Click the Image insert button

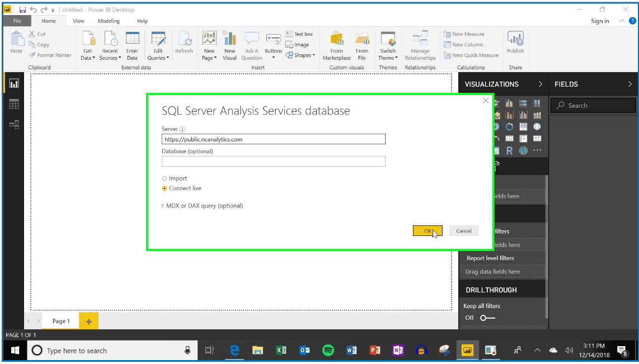(298, 45)
